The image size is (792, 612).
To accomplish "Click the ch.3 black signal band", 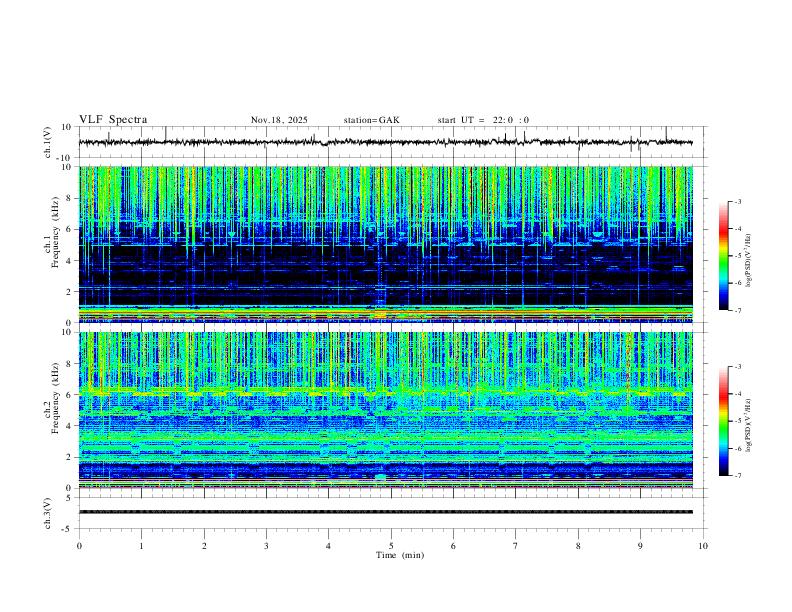I will [385, 512].
